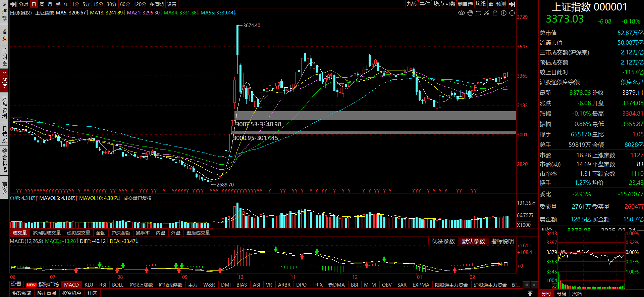Open 更多 in the left sidebar
The height and width of the screenshot is (297, 644).
click(4, 187)
